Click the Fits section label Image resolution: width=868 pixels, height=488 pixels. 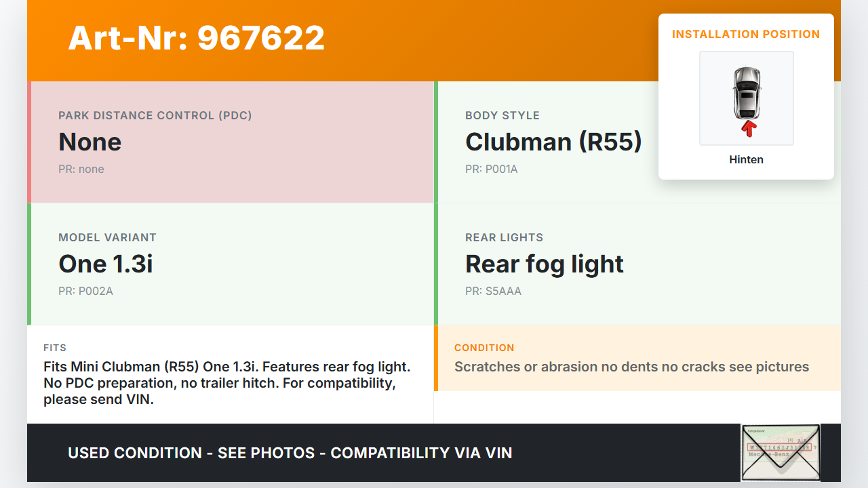(x=55, y=348)
